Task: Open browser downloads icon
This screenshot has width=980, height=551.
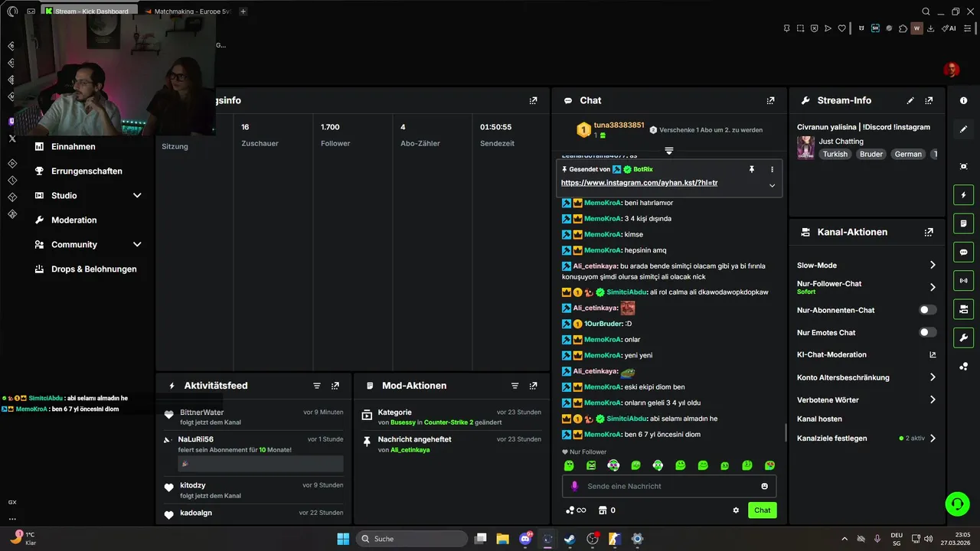Action: point(930,28)
